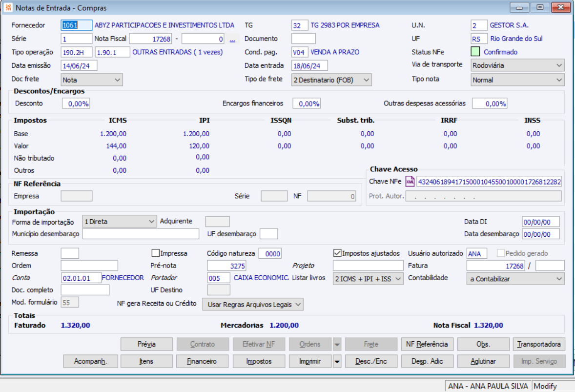Uncheck the Impostos ajustados checkbox
Image resolution: width=575 pixels, height=392 pixels.
[337, 253]
